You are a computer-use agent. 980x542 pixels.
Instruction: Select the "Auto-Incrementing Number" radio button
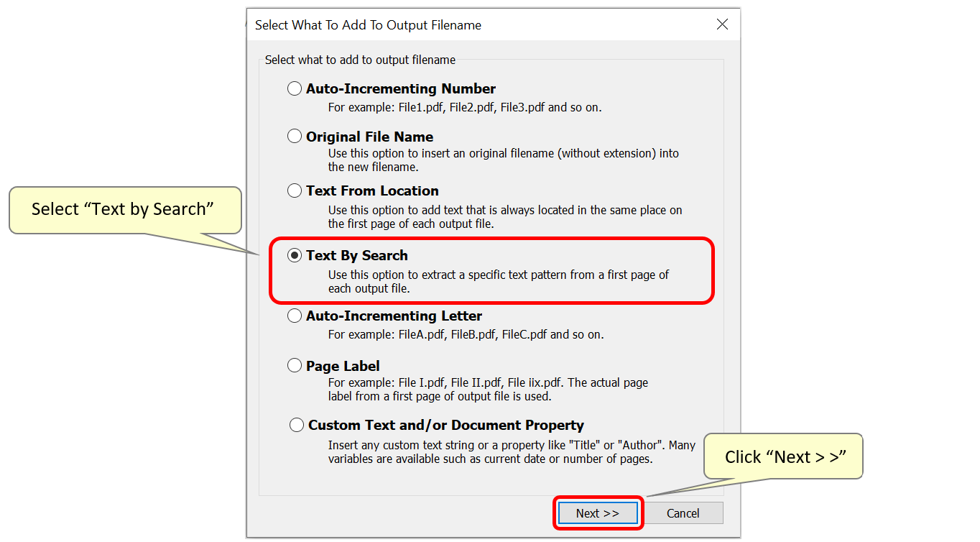[x=295, y=88]
